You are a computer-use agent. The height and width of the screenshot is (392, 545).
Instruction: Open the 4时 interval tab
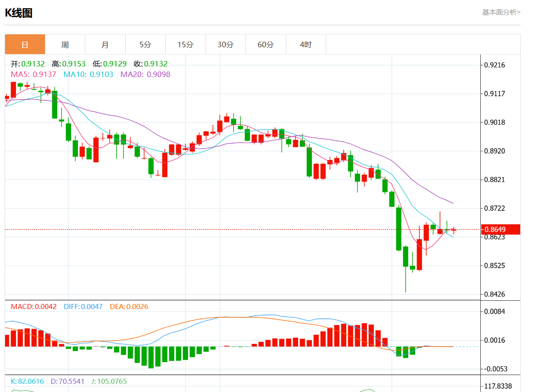click(x=306, y=44)
